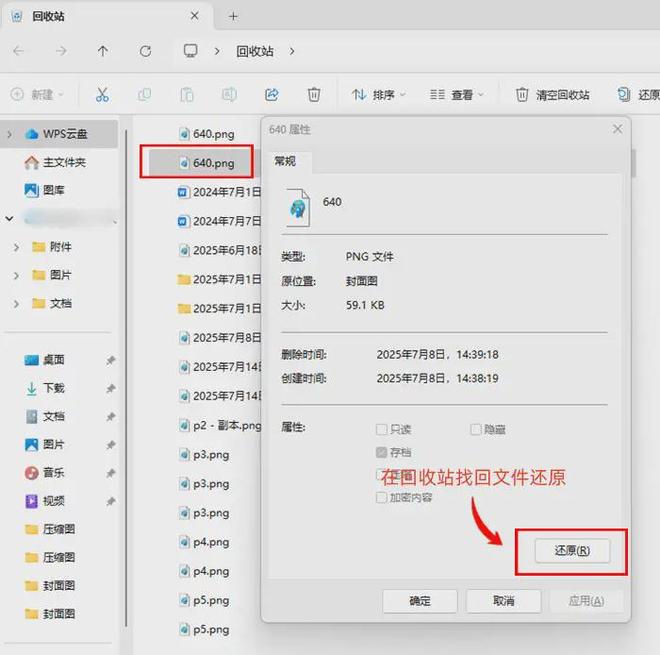Unpin 音乐 using its pin icon
Screen dimensions: 660x655
click(110, 474)
